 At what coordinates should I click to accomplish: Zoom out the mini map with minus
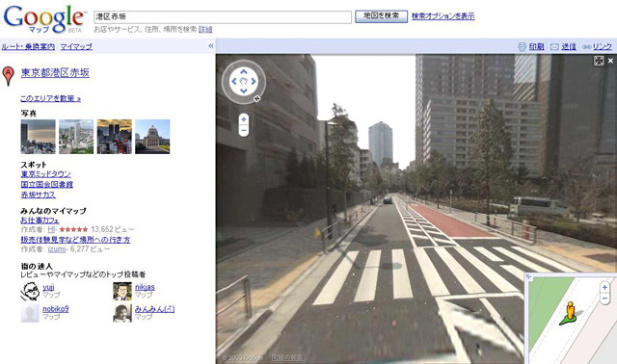pyautogui.click(x=605, y=299)
